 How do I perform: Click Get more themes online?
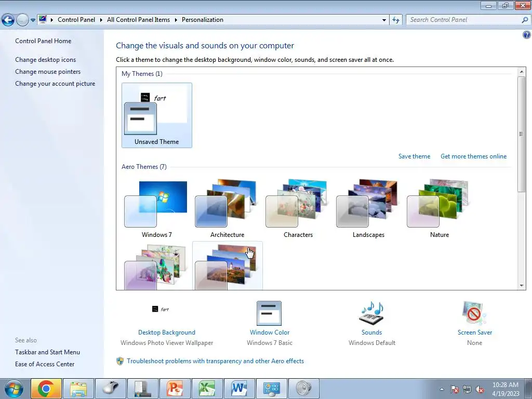point(474,156)
